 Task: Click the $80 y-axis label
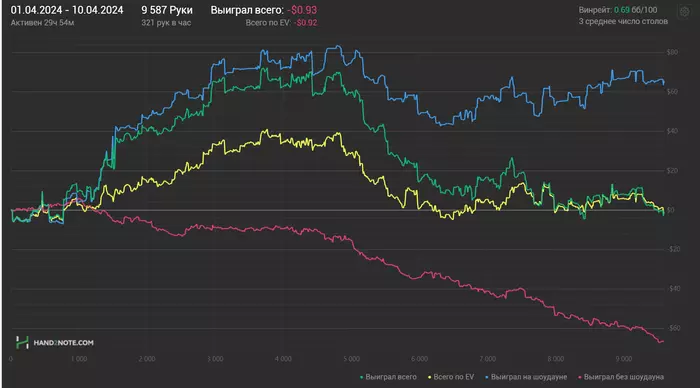(672, 52)
